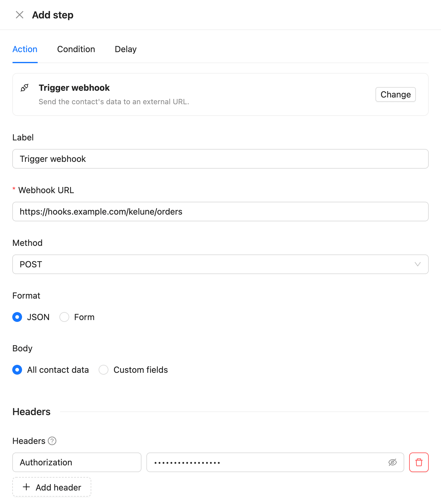Click the masked header value field
Screen dimensions: 441x504
(275, 462)
